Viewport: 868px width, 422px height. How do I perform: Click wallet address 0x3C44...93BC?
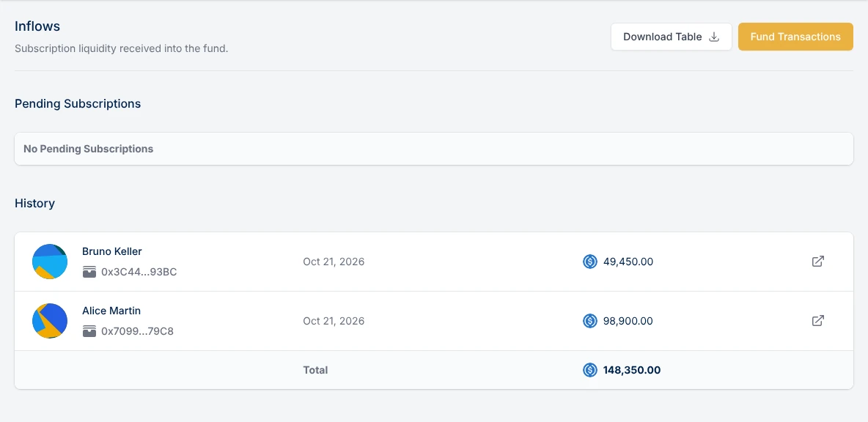tap(139, 272)
